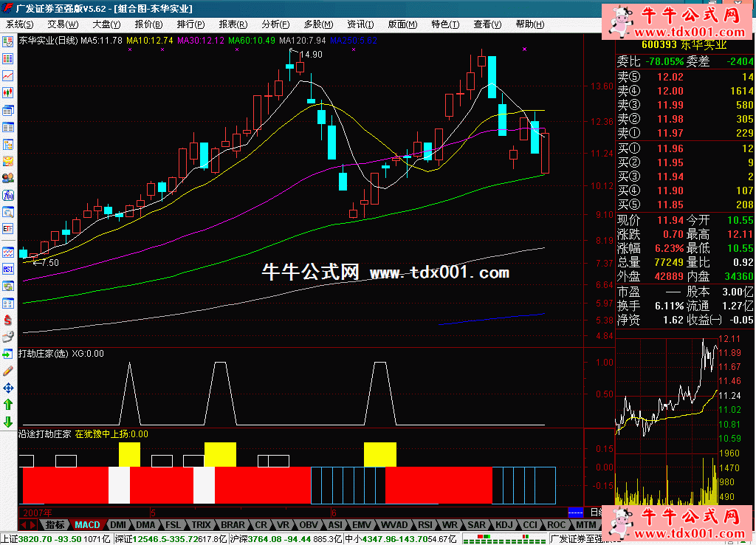Click the magnifier search icon in sidebar
756x545 pixels.
7,212
